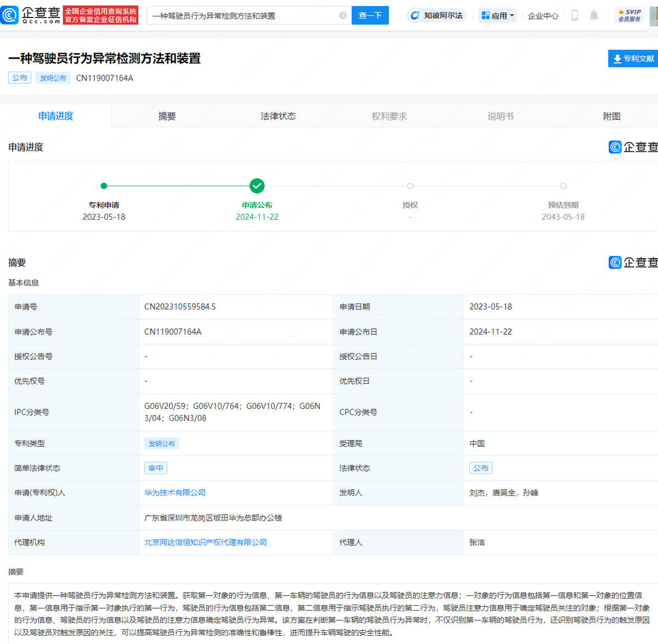Click the mobile phone icon in the header
The image size is (658, 644).
[575, 15]
